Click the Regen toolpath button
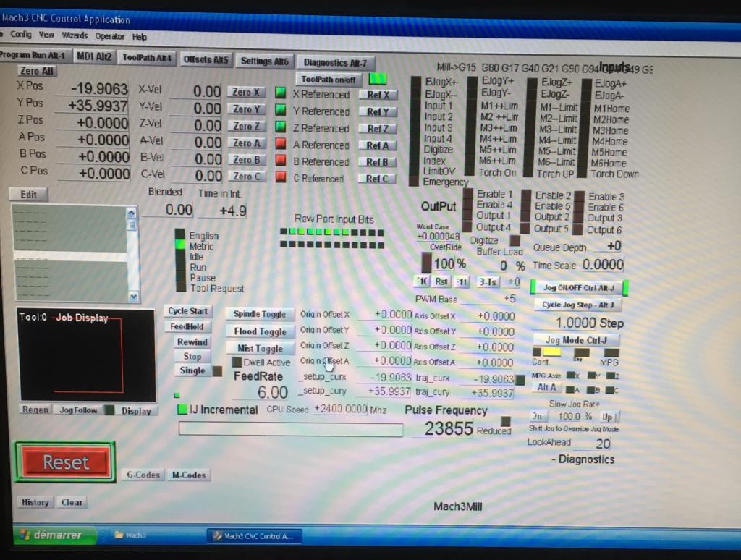Image resolution: width=741 pixels, height=560 pixels. pyautogui.click(x=35, y=410)
